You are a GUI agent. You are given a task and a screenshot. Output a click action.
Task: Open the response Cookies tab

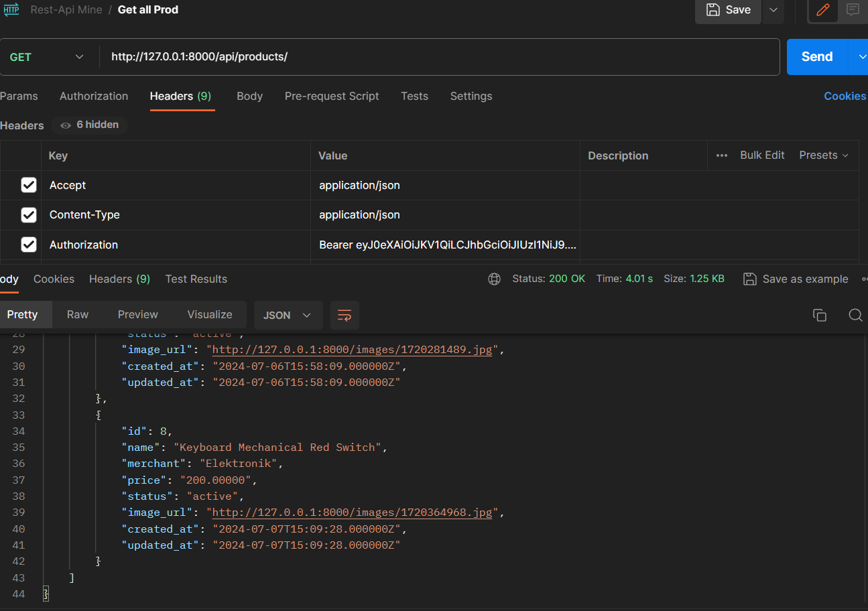pos(54,279)
